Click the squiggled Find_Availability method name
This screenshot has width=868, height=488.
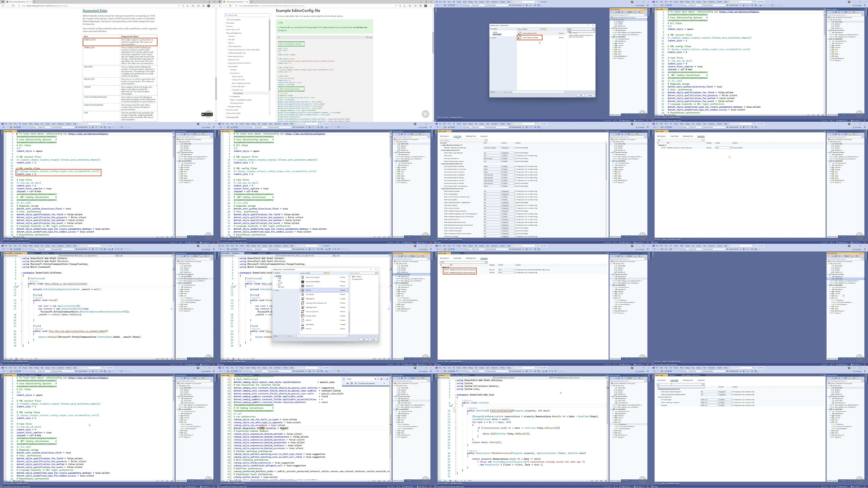point(501,411)
